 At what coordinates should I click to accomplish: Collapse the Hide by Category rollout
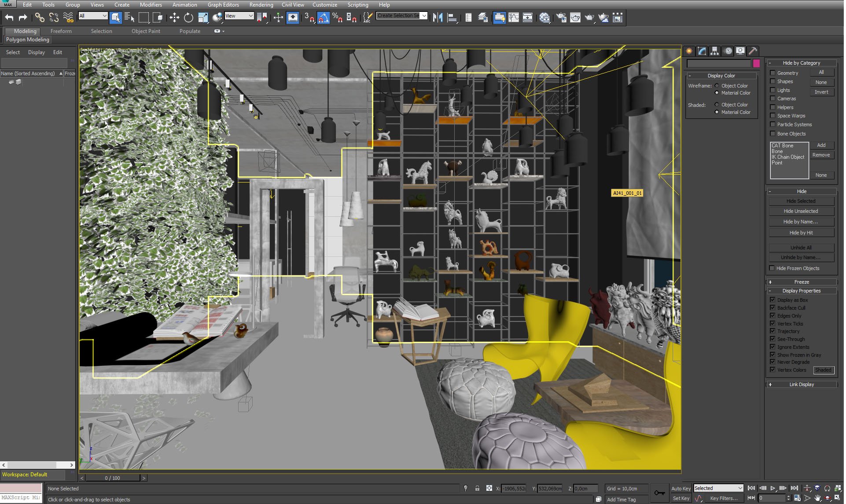point(802,63)
